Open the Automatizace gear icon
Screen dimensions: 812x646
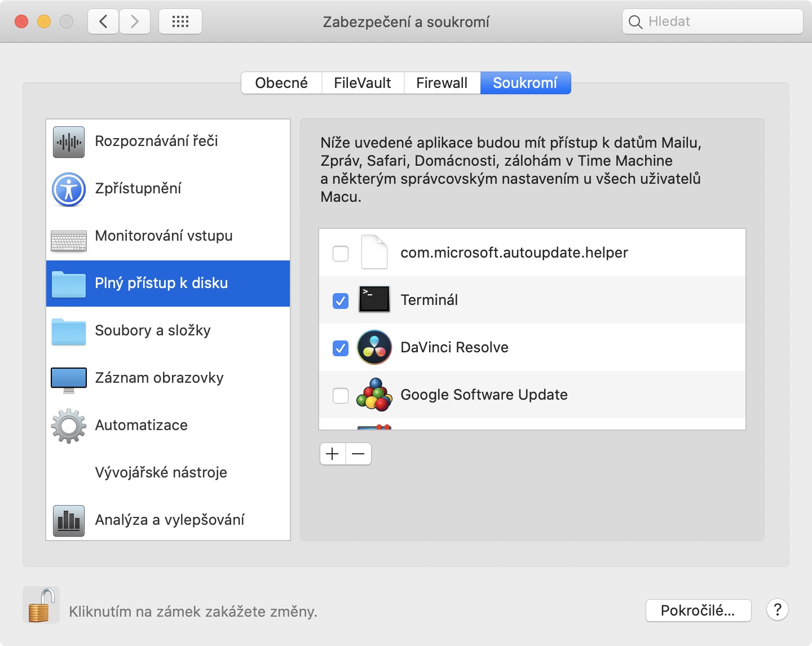click(69, 426)
